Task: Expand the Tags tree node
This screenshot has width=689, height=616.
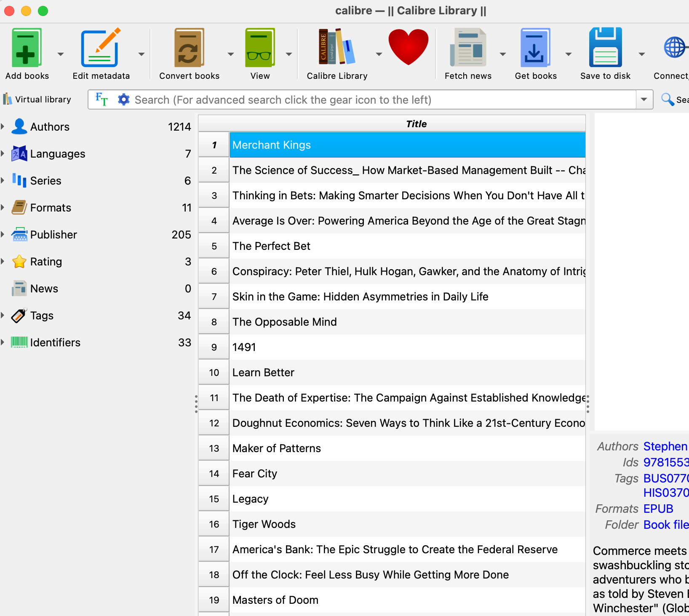Action: (3, 315)
